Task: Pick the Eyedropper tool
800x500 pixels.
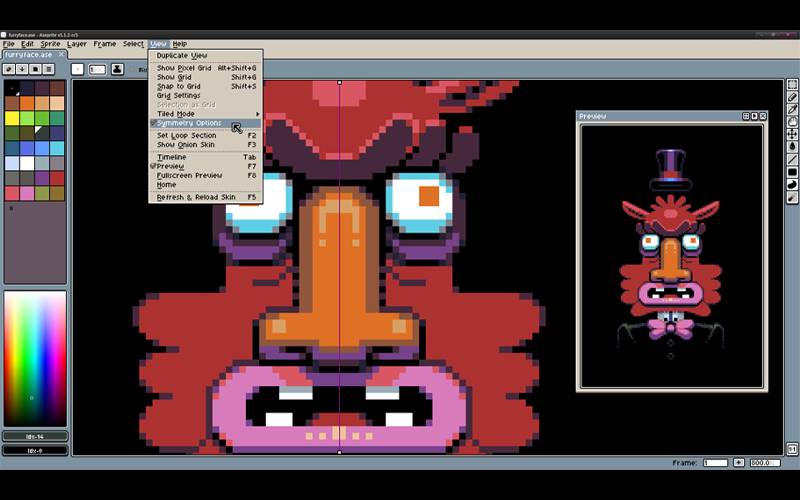Action: point(792,110)
